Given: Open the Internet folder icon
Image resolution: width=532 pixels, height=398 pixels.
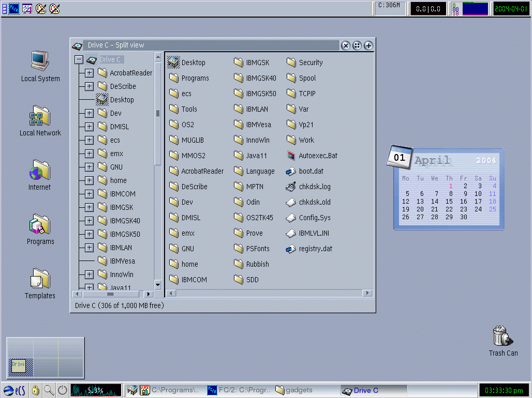Looking at the screenshot, I should 40,171.
